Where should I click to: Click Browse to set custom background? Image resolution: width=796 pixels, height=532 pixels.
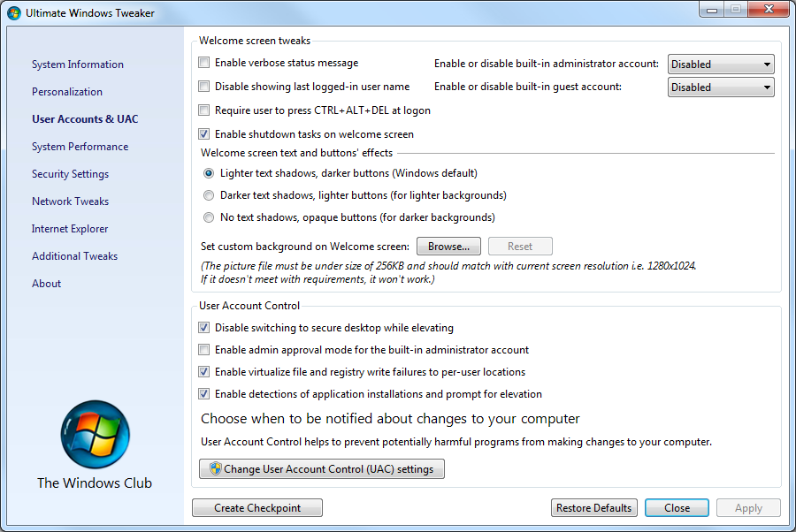[448, 247]
